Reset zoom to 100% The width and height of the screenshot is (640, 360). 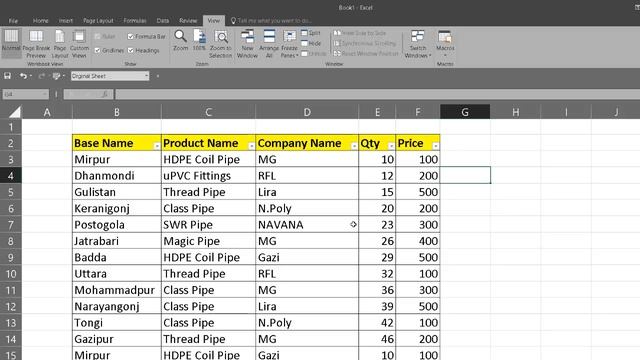[x=199, y=41]
